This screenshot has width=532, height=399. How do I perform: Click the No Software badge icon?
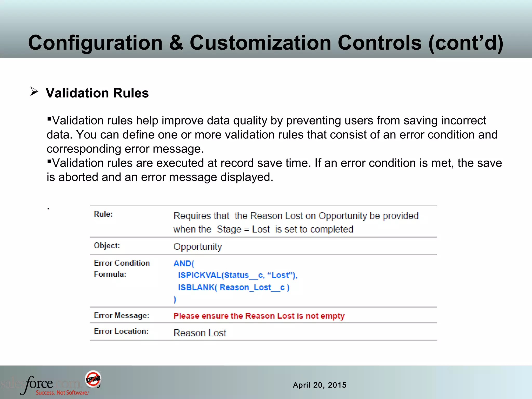[93, 378]
